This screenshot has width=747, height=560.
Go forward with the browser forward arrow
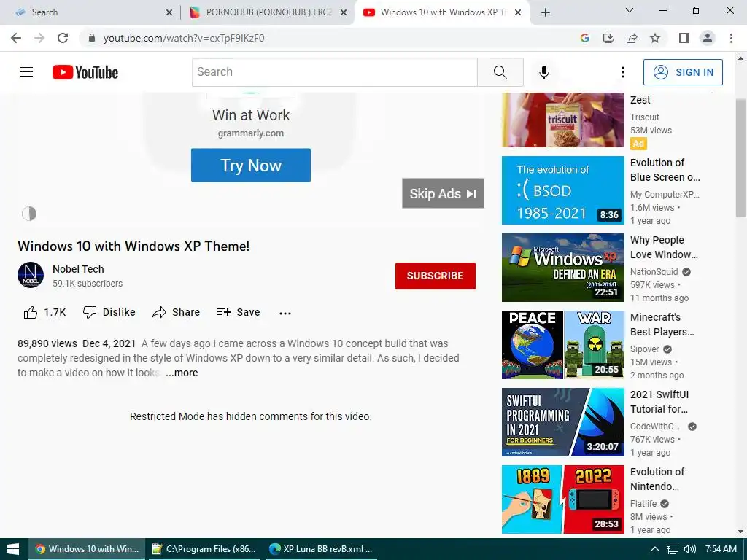pos(39,38)
